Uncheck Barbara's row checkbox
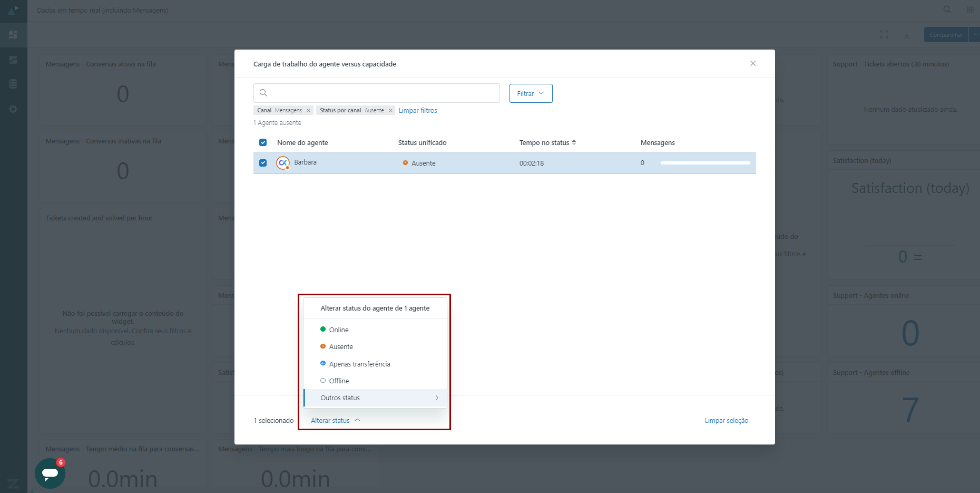 point(263,163)
